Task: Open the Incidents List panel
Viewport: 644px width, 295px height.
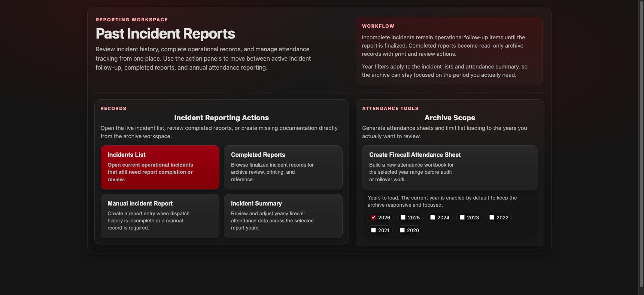Action: [x=160, y=167]
